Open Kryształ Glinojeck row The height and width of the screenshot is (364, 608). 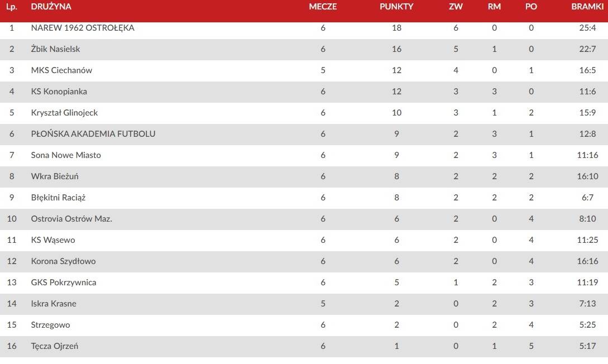(304, 113)
